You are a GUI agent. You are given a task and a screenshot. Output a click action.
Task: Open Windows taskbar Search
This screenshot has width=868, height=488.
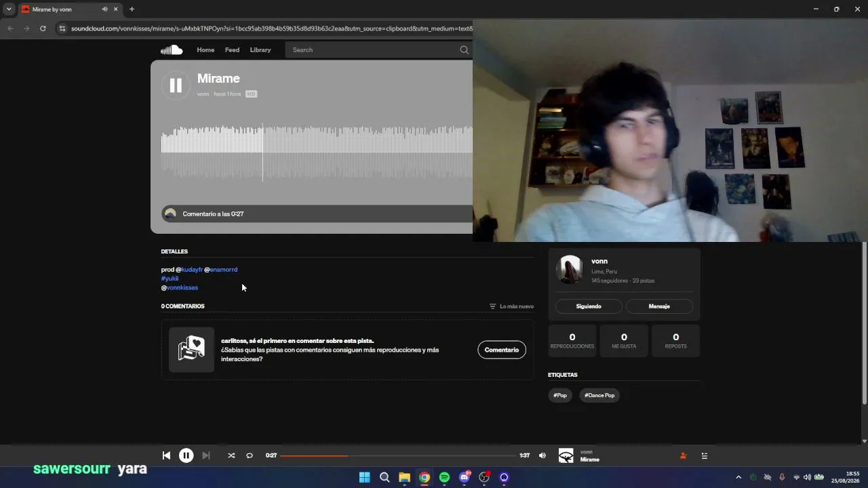[384, 477]
